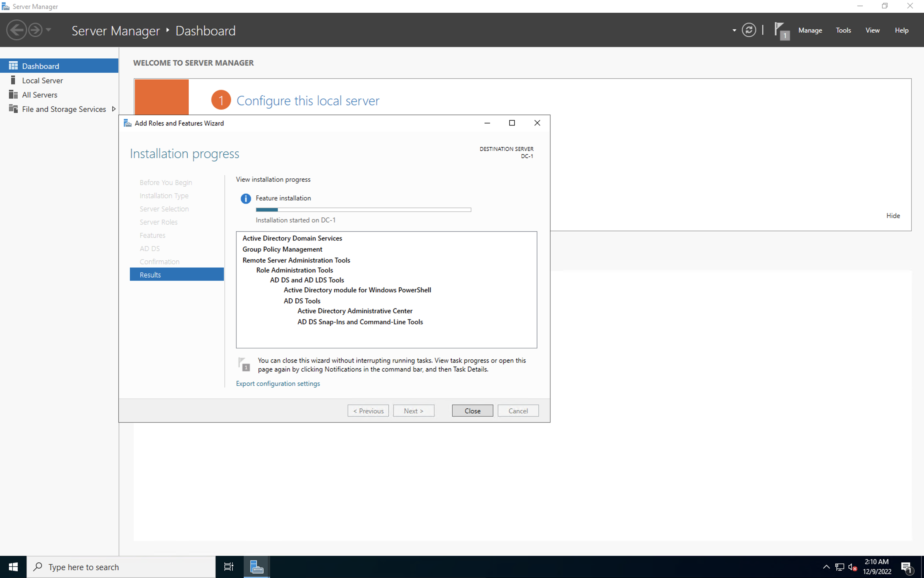The width and height of the screenshot is (924, 578).
Task: Click the AD DS Tools entry
Action: (x=302, y=301)
